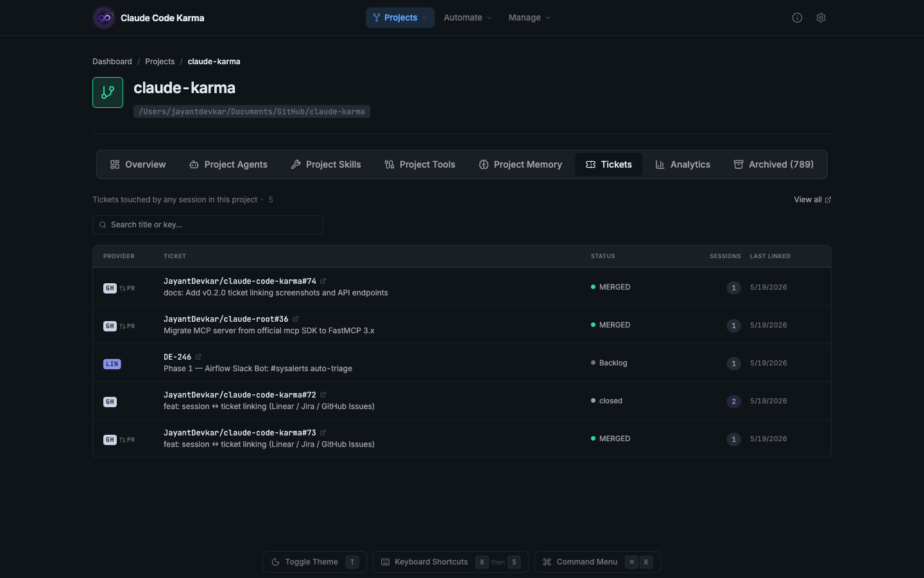The width and height of the screenshot is (924, 578).
Task: Click the sessions count badge for claude-code-karma#73
Action: (733, 439)
